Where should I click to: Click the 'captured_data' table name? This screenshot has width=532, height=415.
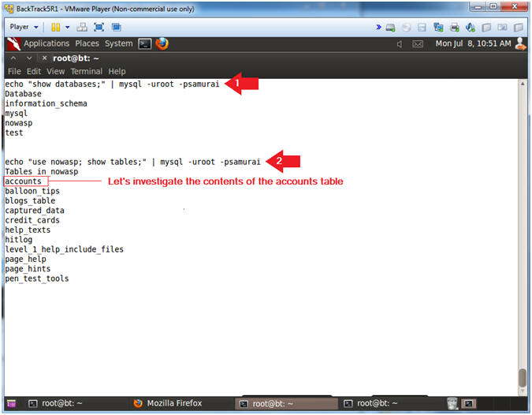pos(35,211)
